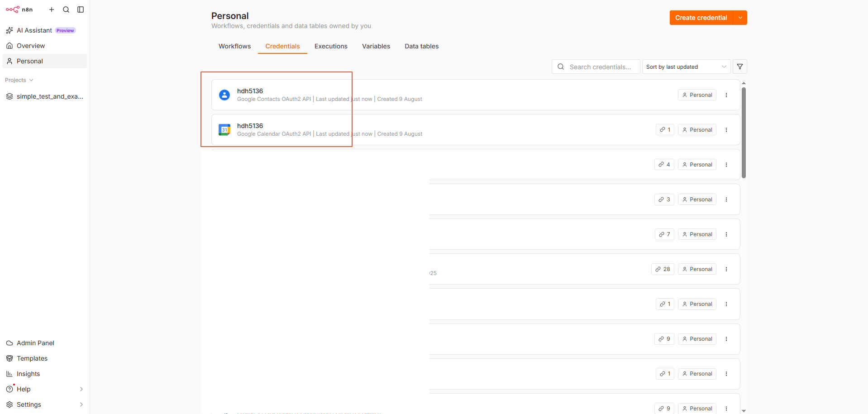This screenshot has width=868, height=414.
Task: Switch to the Executions tab
Action: tap(331, 46)
